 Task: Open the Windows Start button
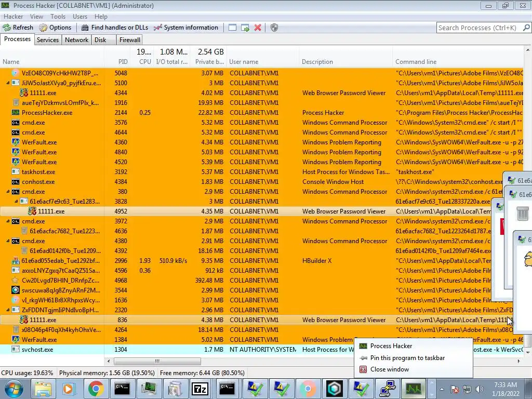[13, 389]
